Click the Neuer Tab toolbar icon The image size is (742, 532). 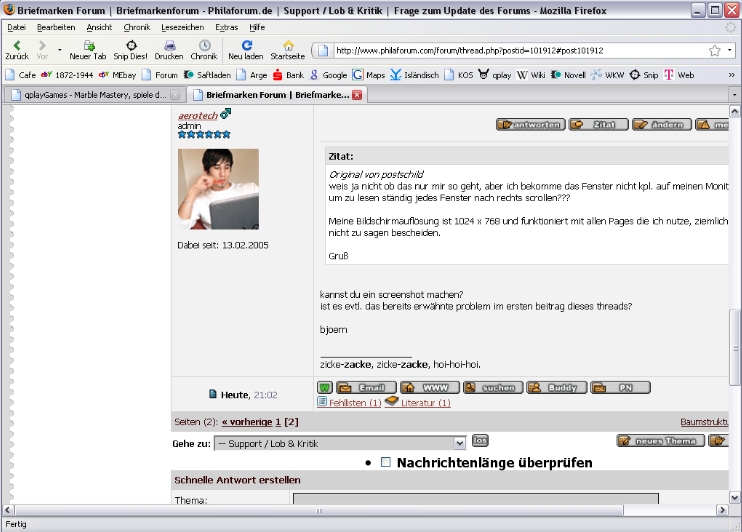coord(88,46)
